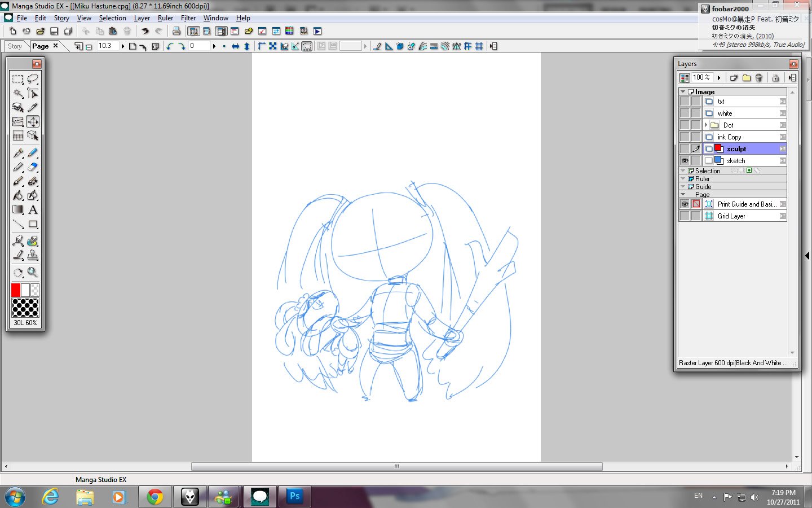Click the new layer folder icon

pos(747,78)
